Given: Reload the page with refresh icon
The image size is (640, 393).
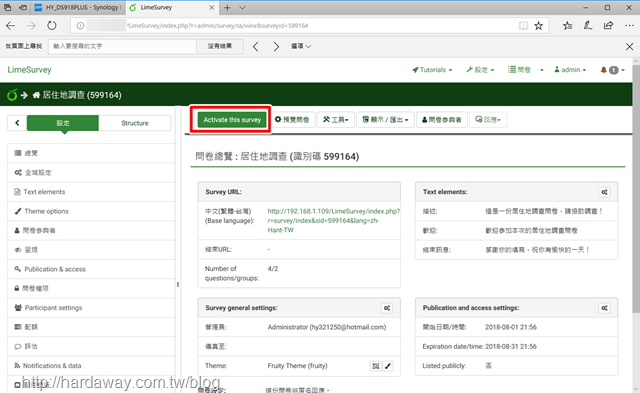Looking at the screenshot, I should coord(52,26).
